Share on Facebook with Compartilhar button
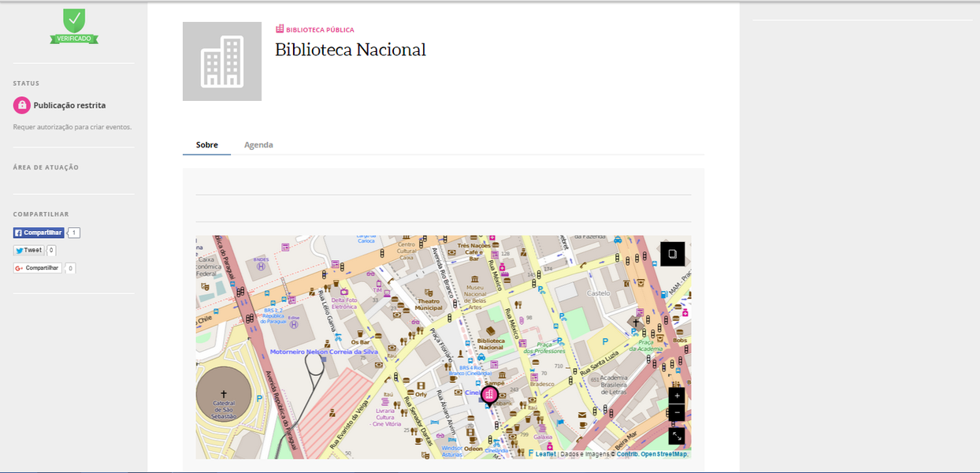Screen dimensions: 980x473 39,233
